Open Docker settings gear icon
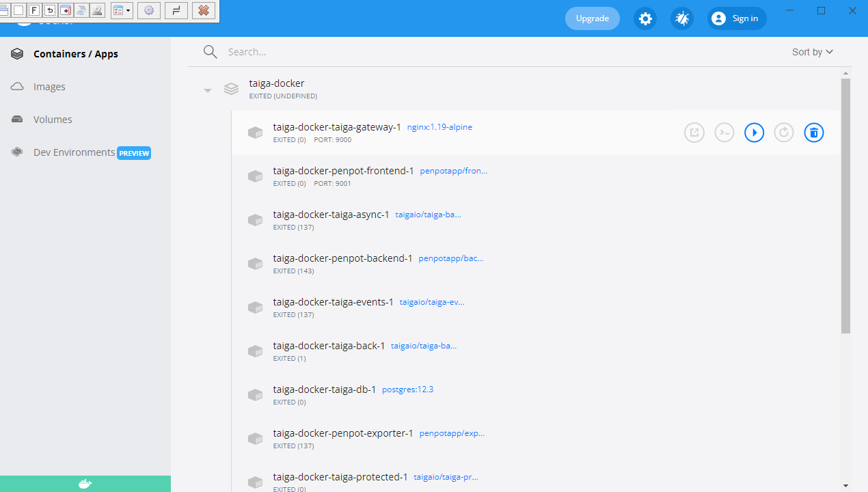The width and height of the screenshot is (868, 492). 645,18
